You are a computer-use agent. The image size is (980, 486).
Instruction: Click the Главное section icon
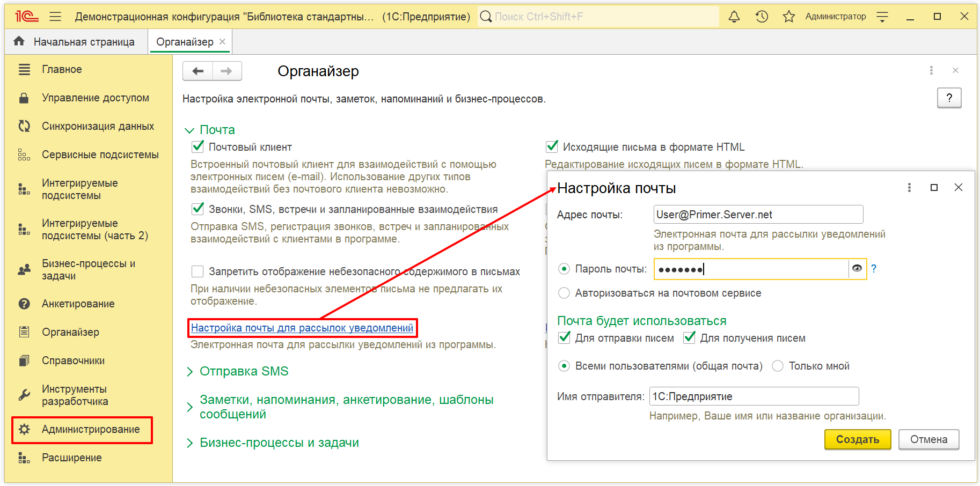point(24,69)
